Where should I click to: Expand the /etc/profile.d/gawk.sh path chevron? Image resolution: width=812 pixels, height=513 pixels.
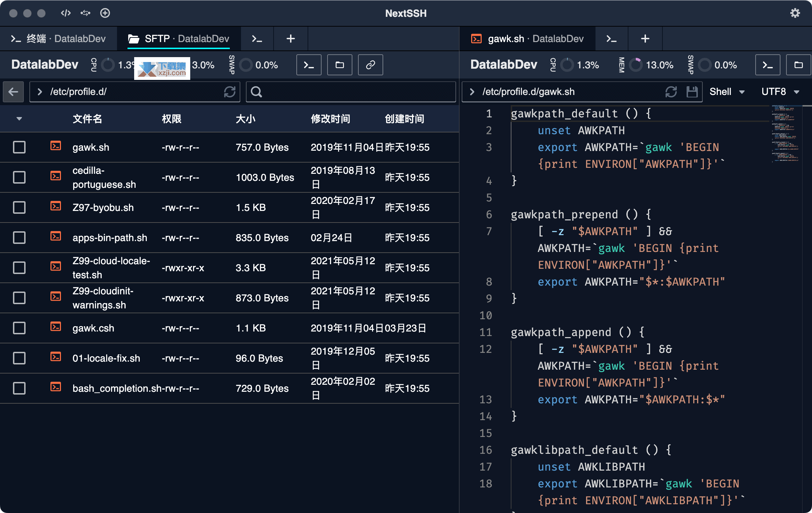[472, 92]
